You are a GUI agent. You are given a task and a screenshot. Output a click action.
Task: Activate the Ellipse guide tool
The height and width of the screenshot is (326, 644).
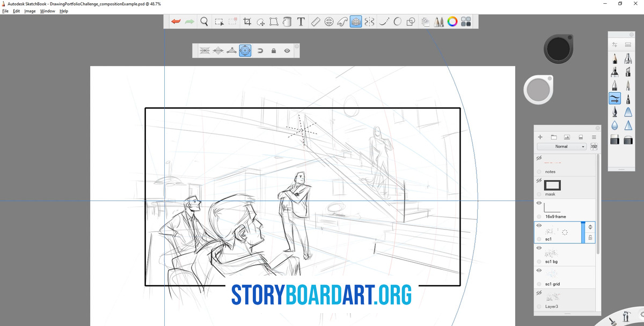pos(329,21)
